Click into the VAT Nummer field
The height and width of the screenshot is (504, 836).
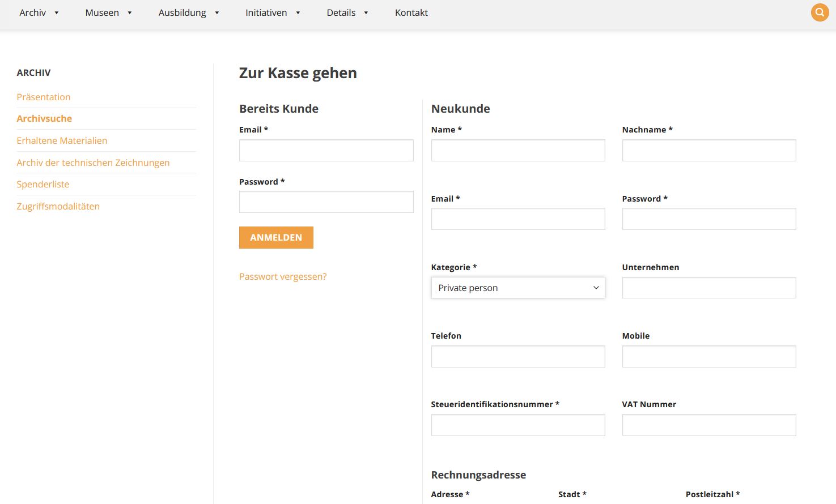[708, 425]
